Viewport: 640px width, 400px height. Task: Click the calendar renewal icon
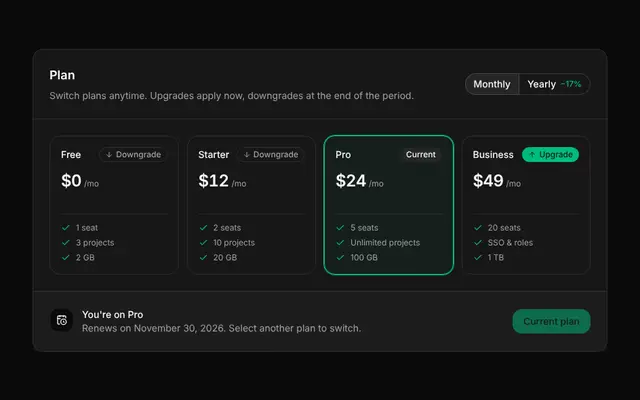click(62, 320)
